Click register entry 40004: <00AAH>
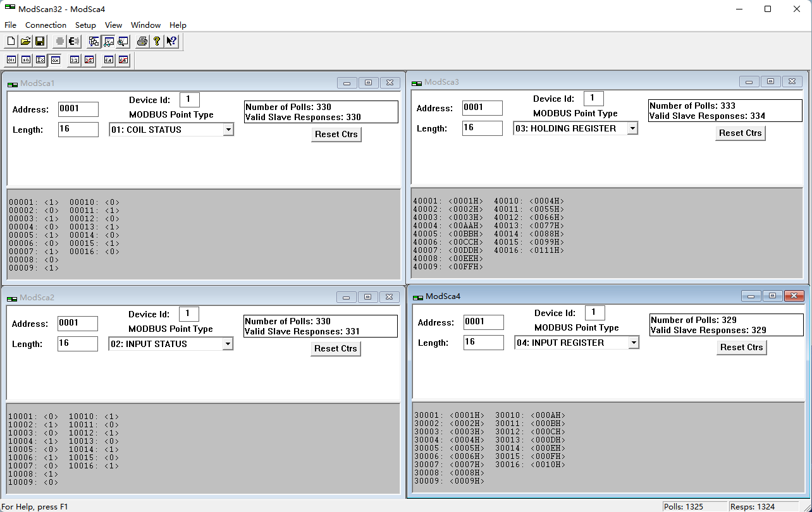Screen dimensions: 812x512 (x=448, y=226)
